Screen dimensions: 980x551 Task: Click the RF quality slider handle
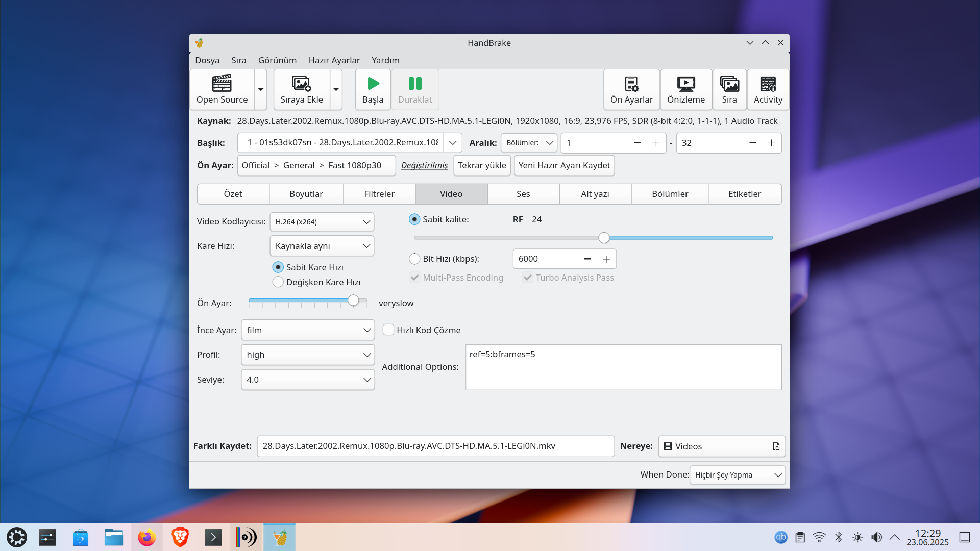click(x=604, y=238)
